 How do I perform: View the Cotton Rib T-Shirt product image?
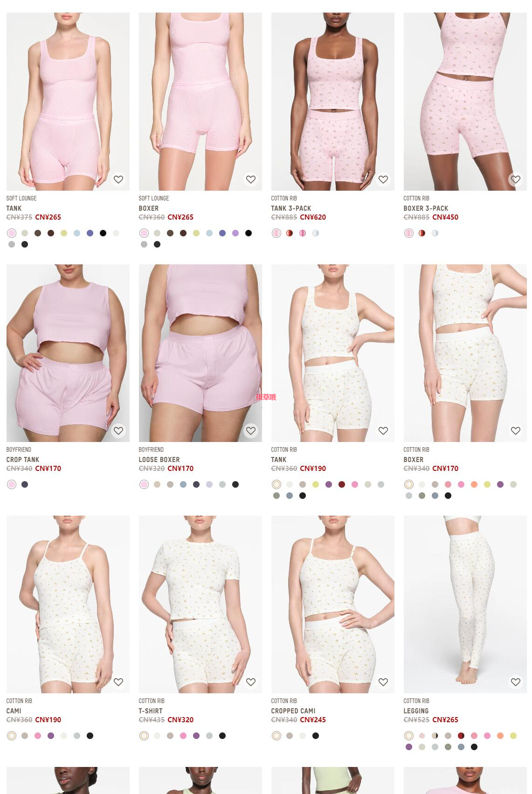200,604
